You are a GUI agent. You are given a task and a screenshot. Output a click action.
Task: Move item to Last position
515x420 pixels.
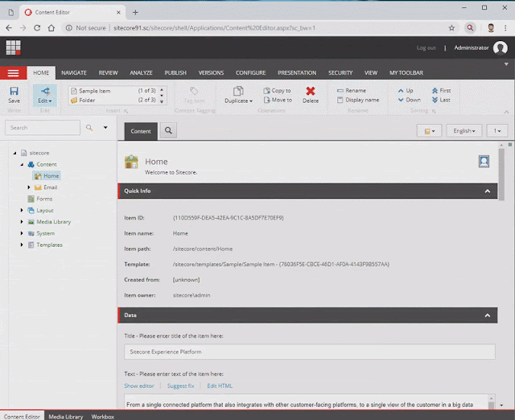(x=441, y=100)
